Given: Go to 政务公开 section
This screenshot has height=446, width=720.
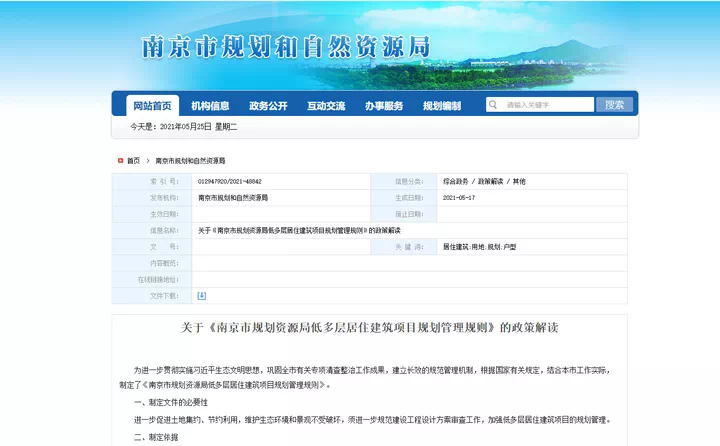Looking at the screenshot, I should pyautogui.click(x=268, y=106).
